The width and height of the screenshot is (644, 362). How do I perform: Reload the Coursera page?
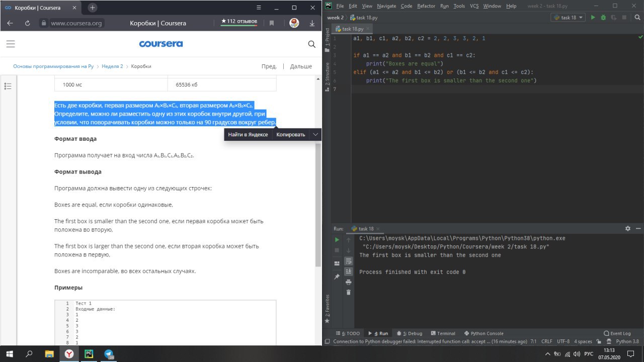click(x=27, y=23)
